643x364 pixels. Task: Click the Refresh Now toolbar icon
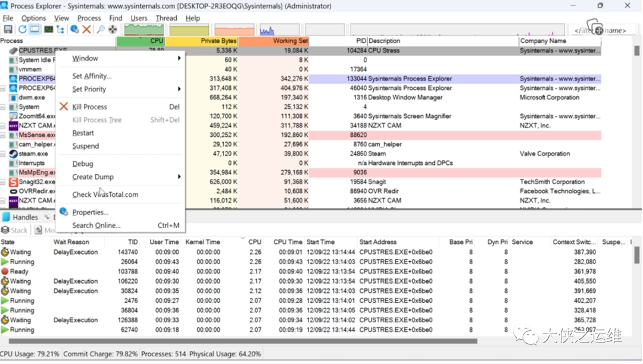(x=22, y=30)
